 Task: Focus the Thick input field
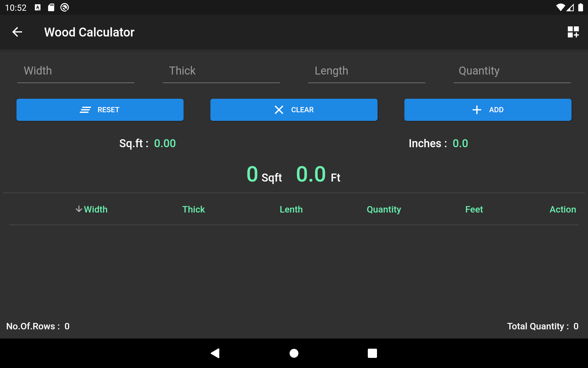tap(221, 71)
